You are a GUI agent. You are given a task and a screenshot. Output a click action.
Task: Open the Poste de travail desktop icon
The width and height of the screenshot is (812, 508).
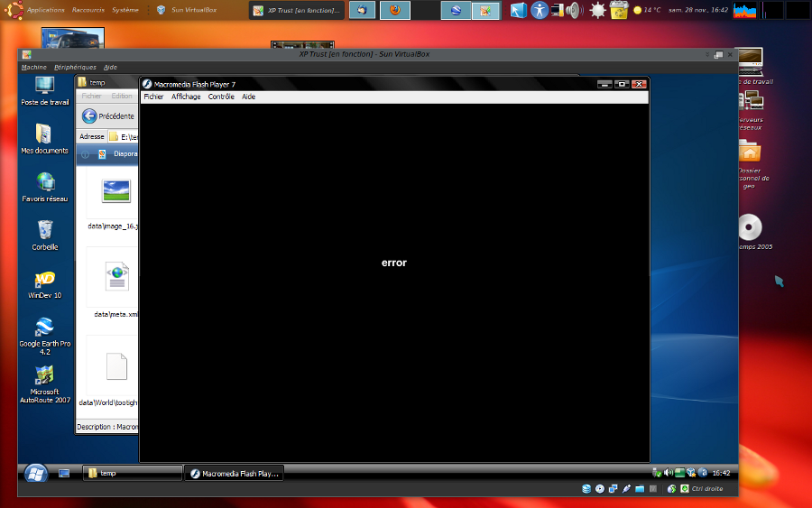[44, 86]
